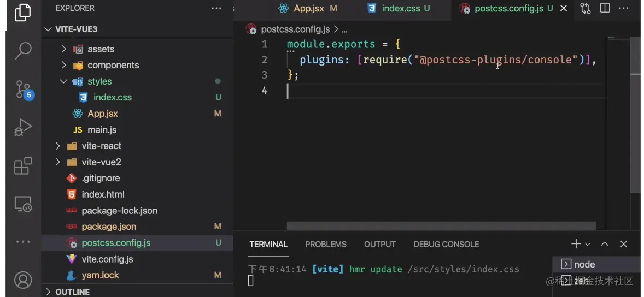Click the "@postcss-plugins/console" string
644x297 pixels.
[496, 60]
